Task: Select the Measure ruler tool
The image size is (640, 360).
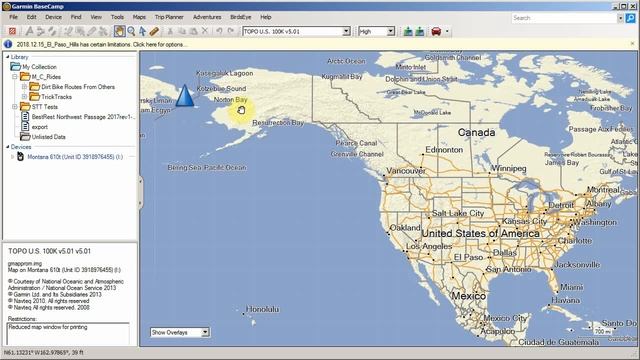Action: [x=154, y=31]
